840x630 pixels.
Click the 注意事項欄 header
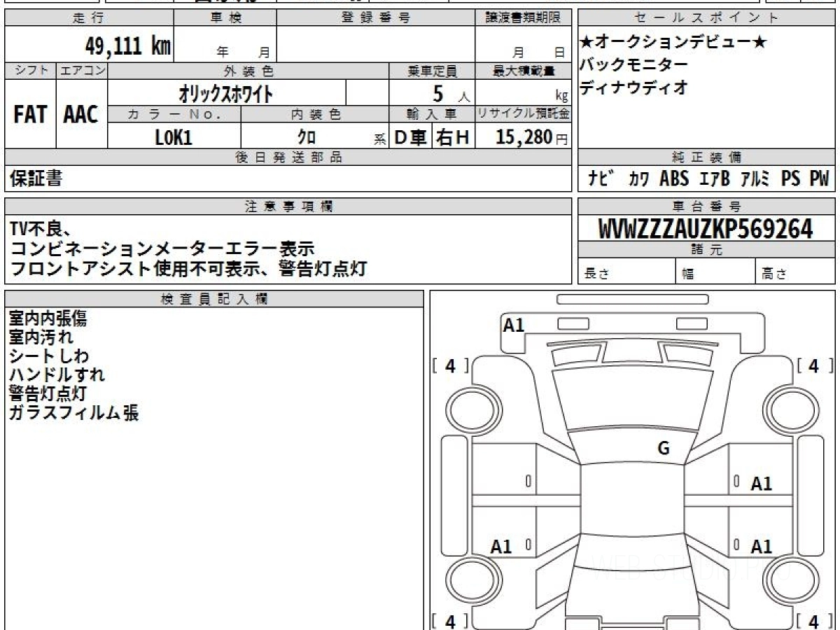(x=288, y=206)
